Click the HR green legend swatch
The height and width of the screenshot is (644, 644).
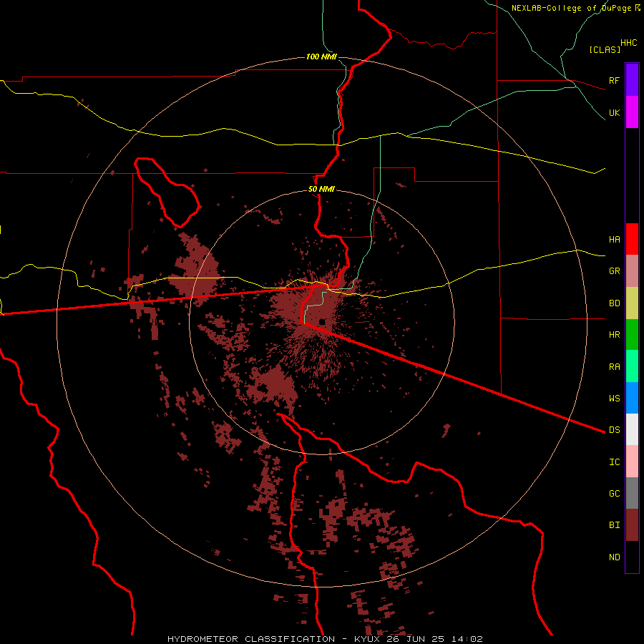point(632,335)
